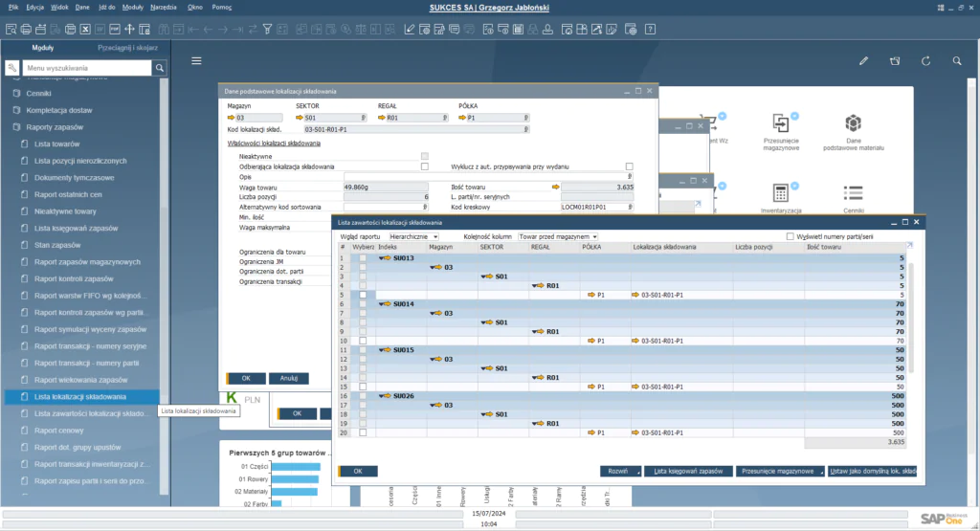Click the Lista księgowań zapasów button
The height and width of the screenshot is (531, 980).
pyautogui.click(x=687, y=471)
